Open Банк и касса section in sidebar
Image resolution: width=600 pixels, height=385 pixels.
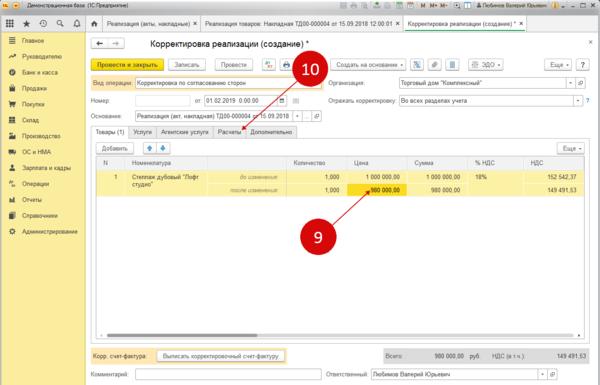click(40, 72)
